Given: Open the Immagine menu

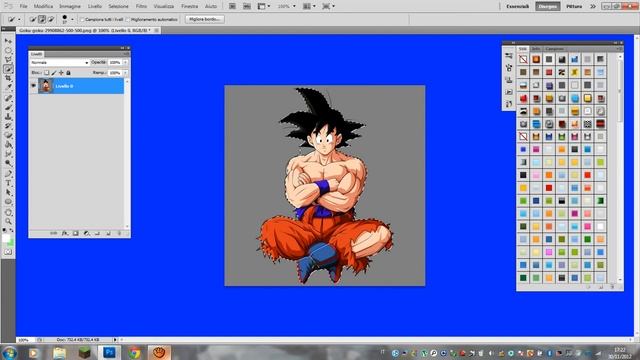Looking at the screenshot, I should pos(70,6).
